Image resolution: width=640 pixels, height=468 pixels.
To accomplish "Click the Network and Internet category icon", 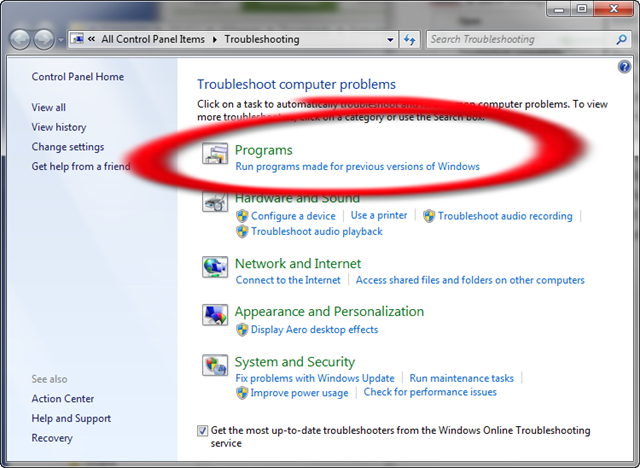I will (x=215, y=267).
